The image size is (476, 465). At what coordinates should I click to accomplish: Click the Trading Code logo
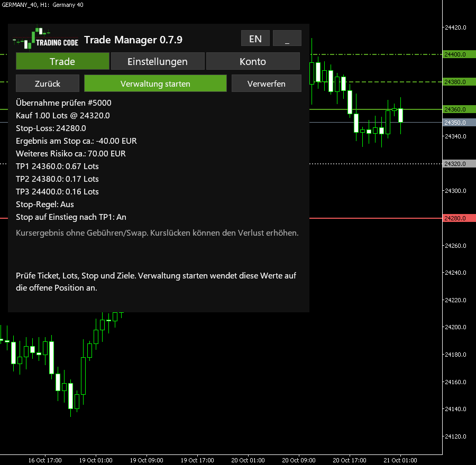point(46,39)
